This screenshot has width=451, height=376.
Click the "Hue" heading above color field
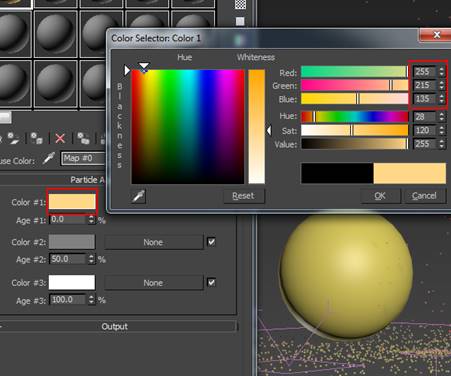pyautogui.click(x=185, y=57)
